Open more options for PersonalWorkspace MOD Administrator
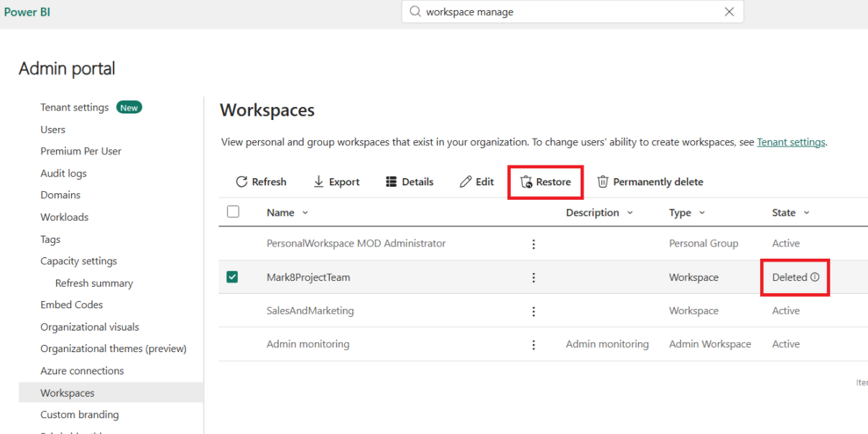868x434 pixels. coord(533,244)
